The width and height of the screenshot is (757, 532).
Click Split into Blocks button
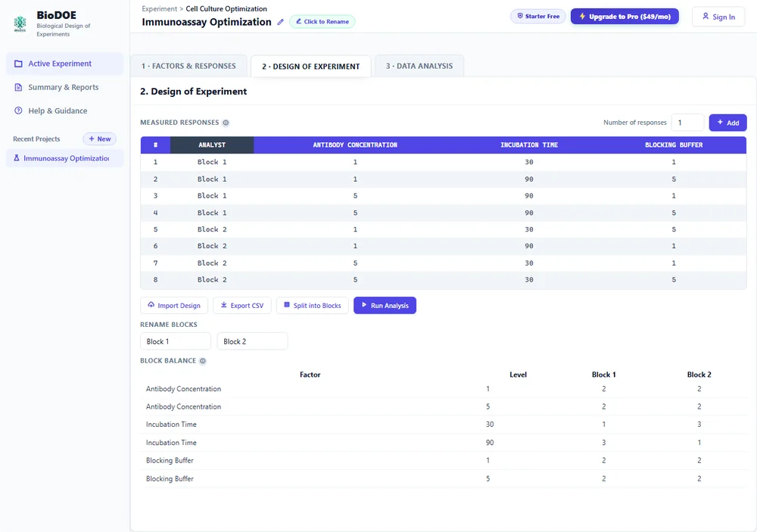[x=313, y=306]
